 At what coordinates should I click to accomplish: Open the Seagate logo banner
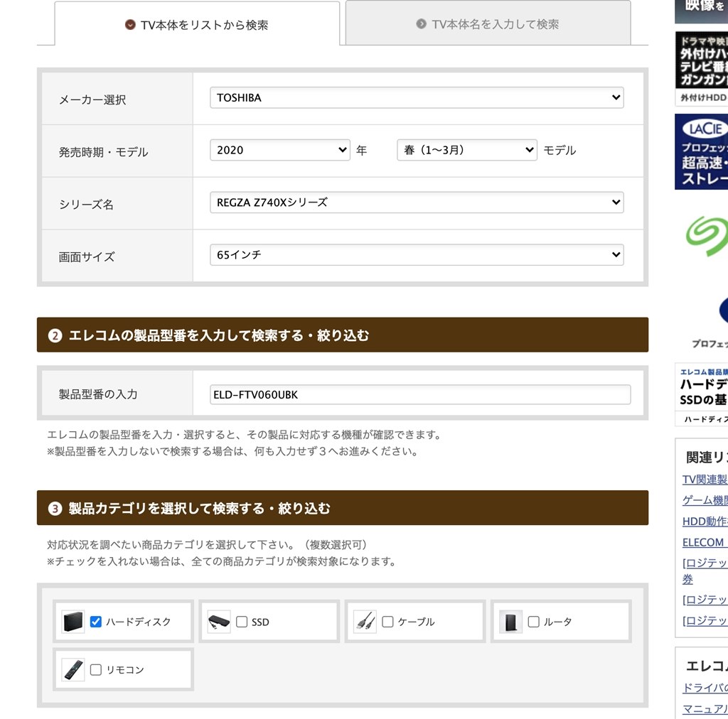click(x=707, y=236)
